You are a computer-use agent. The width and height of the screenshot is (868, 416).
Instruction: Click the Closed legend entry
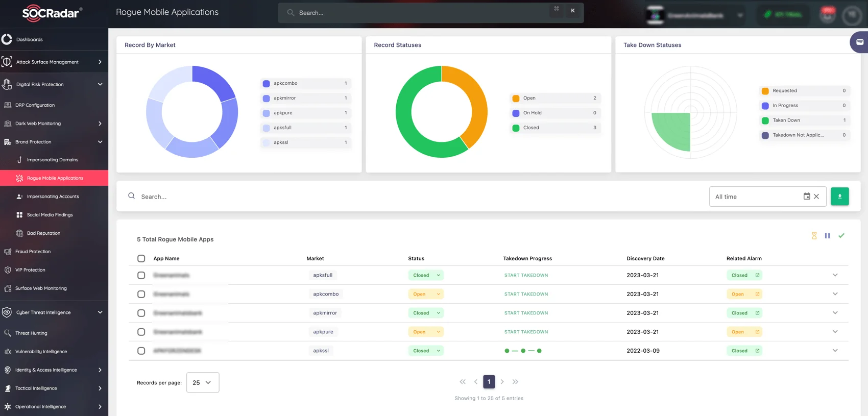point(555,128)
